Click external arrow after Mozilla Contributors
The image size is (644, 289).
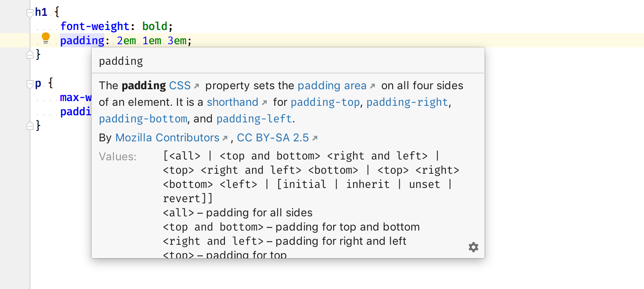pos(225,138)
